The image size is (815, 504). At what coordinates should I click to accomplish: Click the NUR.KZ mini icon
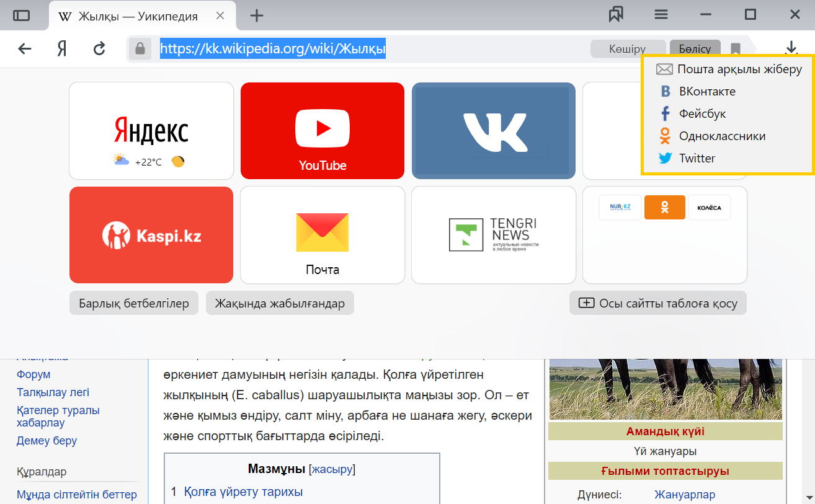tap(620, 207)
